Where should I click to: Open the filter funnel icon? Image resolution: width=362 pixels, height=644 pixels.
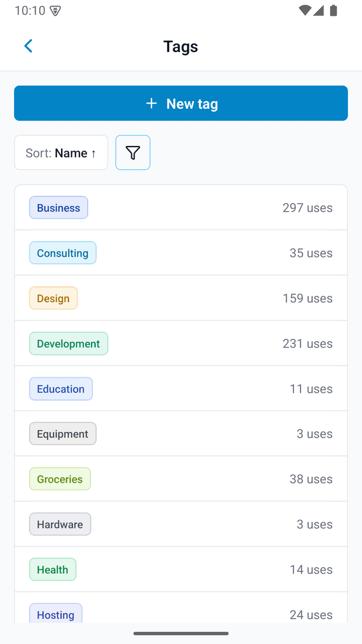(x=133, y=152)
